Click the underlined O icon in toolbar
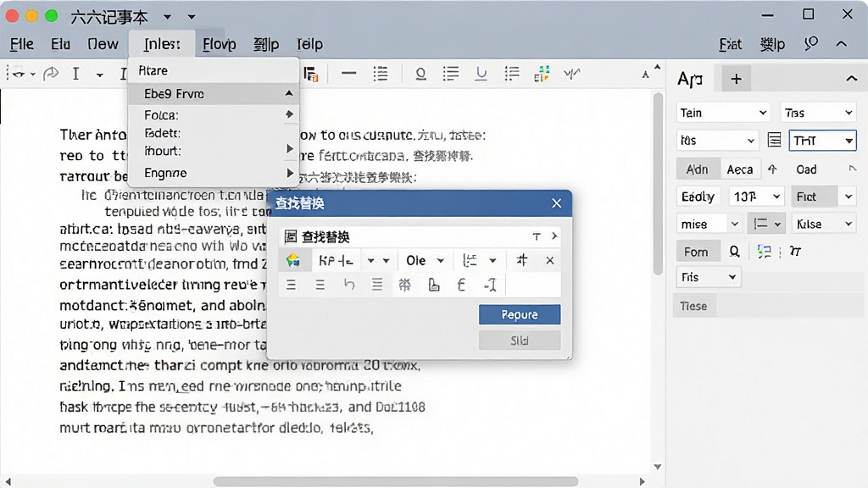Screen dimensions: 868x488 [420, 75]
